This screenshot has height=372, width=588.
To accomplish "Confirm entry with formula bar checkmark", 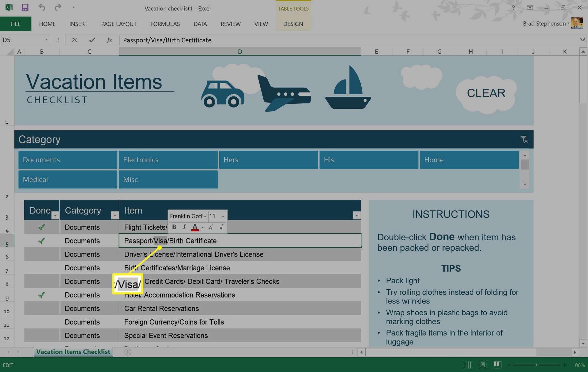I will tap(92, 40).
